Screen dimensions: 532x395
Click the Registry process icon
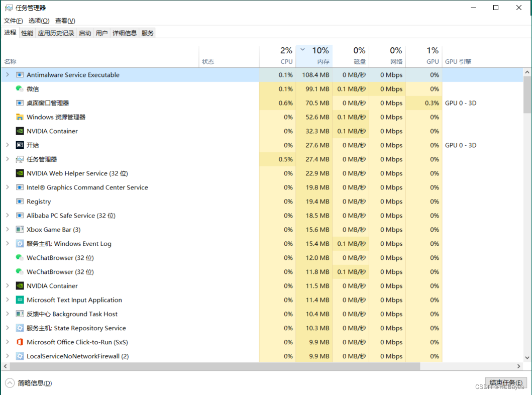point(20,202)
